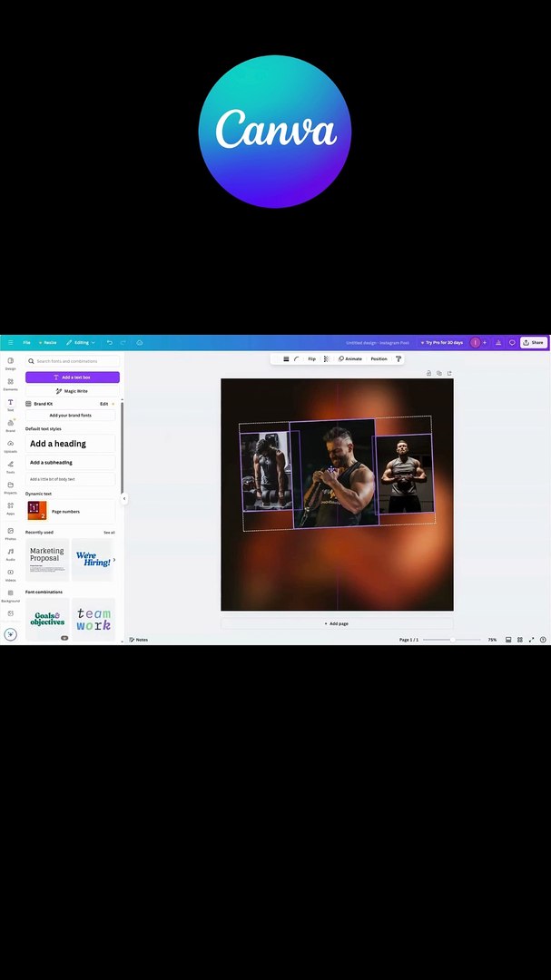
Task: Redo the last action
Action: coord(123,342)
